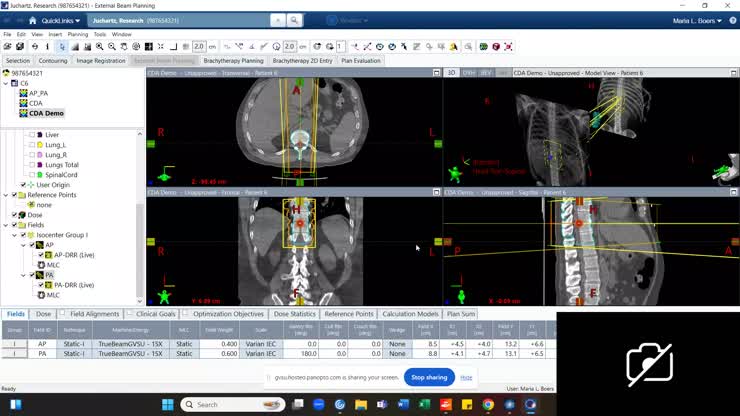Viewport: 740px width, 416px height.
Task: Open the Tools menu
Action: coord(100,34)
